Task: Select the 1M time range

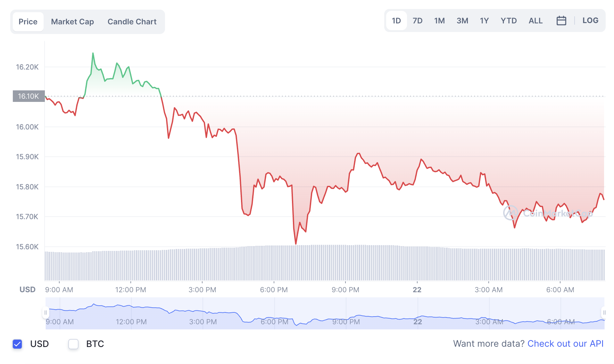Action: click(x=439, y=20)
